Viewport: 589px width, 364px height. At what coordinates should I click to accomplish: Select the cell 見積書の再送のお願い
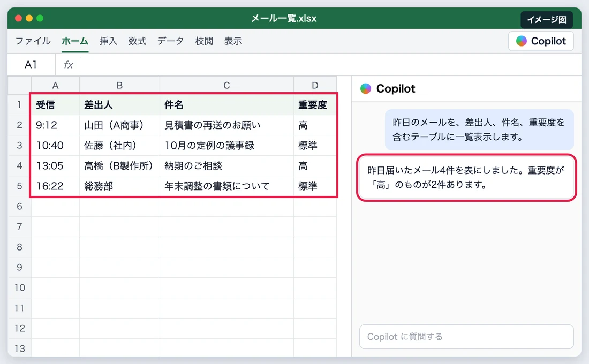pos(226,125)
